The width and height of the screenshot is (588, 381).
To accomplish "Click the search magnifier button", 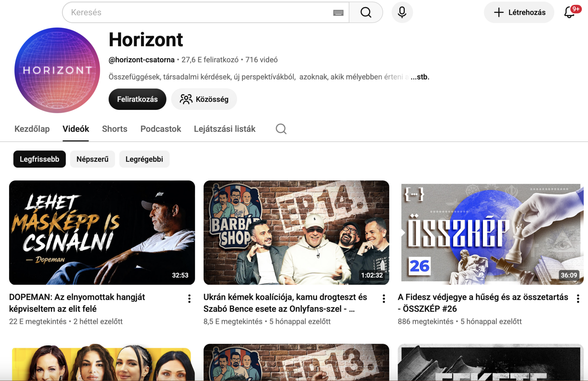I will click(x=366, y=12).
